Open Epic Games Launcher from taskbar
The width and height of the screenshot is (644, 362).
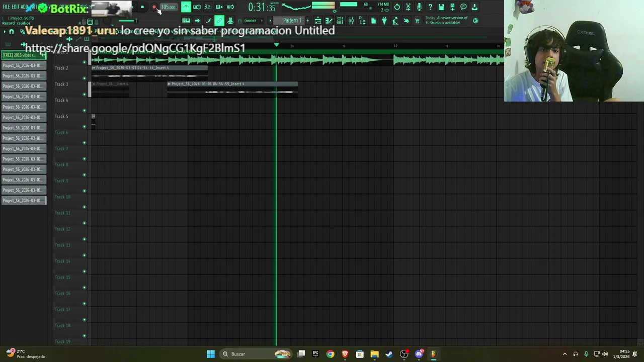click(315, 354)
